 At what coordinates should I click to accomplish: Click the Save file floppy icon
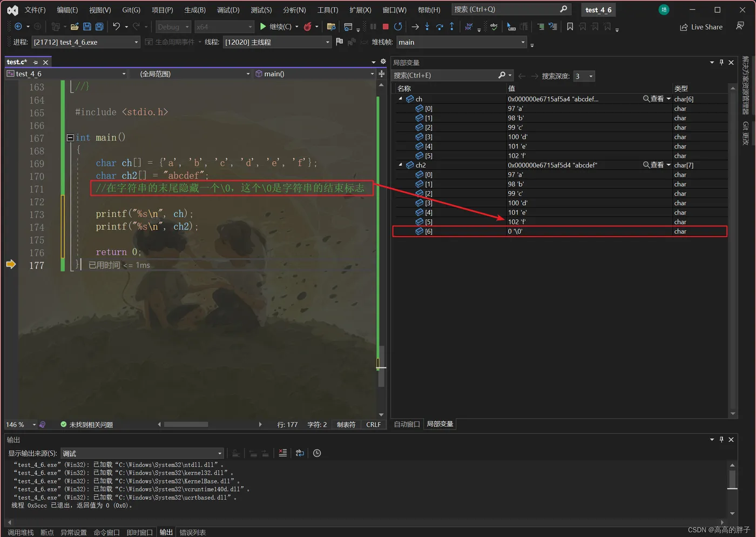coord(87,26)
